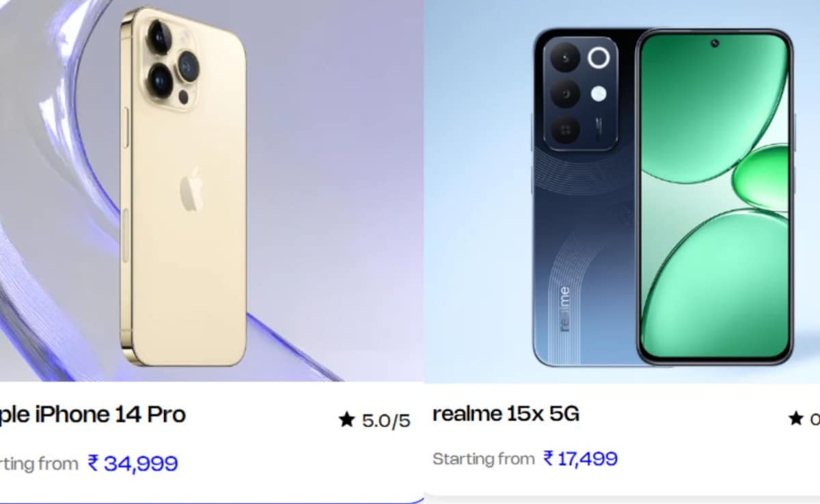Click the ₹17,499 price
Screen dimensions: 820x504
580,458
